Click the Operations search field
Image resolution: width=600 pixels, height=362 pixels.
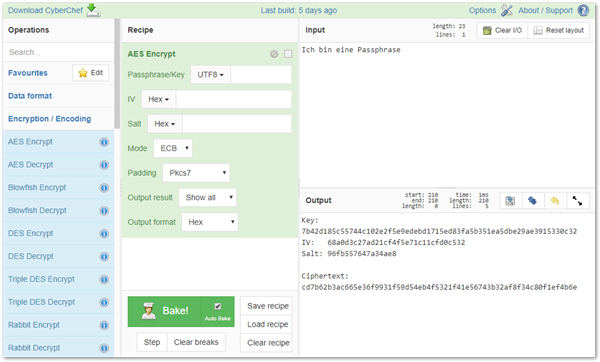(59, 52)
